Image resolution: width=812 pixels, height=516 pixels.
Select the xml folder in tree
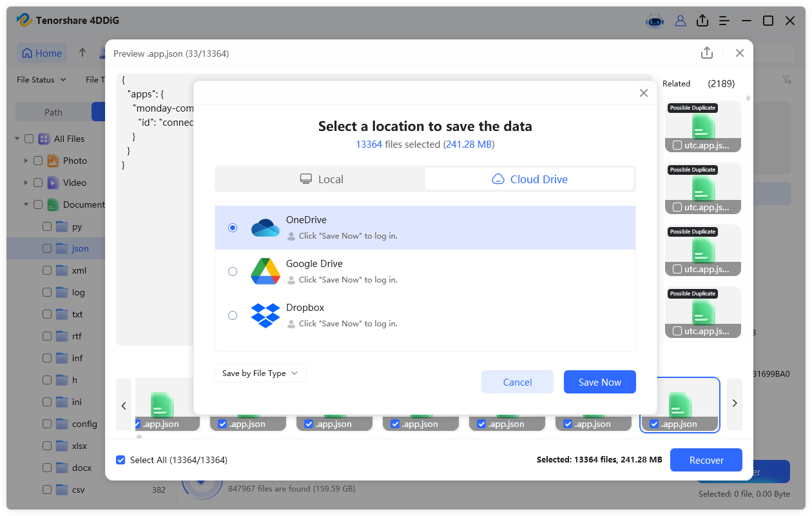(x=79, y=270)
